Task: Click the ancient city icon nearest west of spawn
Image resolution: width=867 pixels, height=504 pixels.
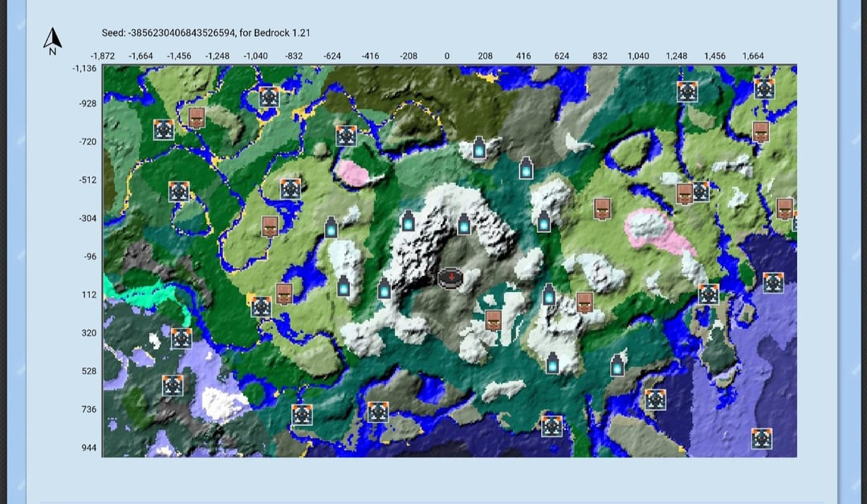Action: coord(385,289)
